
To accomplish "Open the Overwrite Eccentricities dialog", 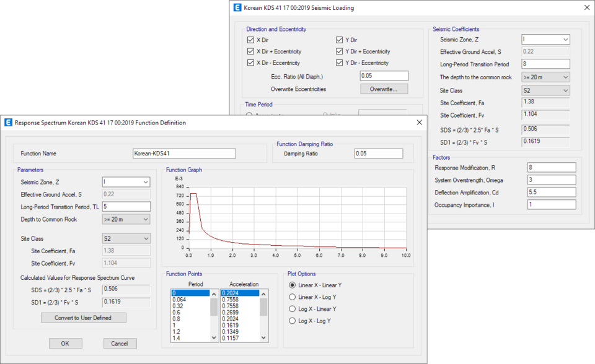I will [383, 89].
